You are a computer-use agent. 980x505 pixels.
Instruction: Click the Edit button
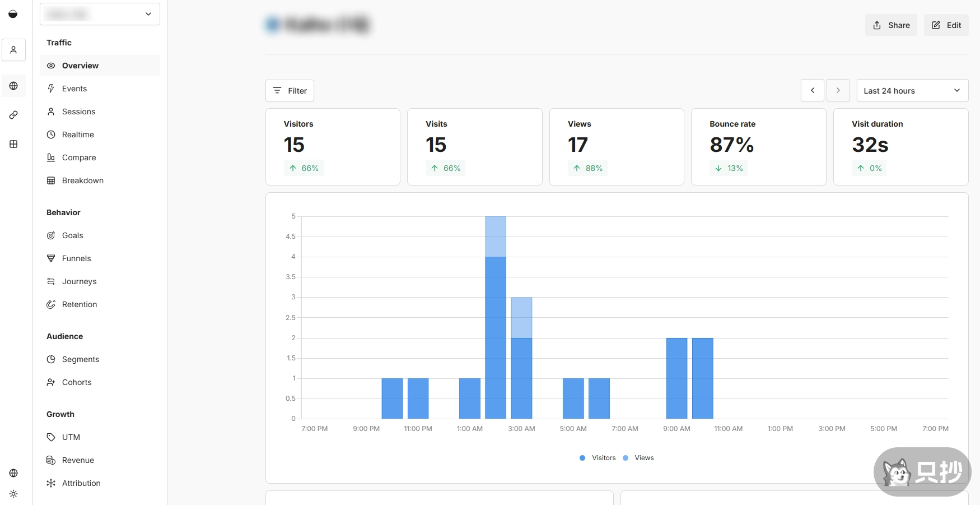point(946,25)
